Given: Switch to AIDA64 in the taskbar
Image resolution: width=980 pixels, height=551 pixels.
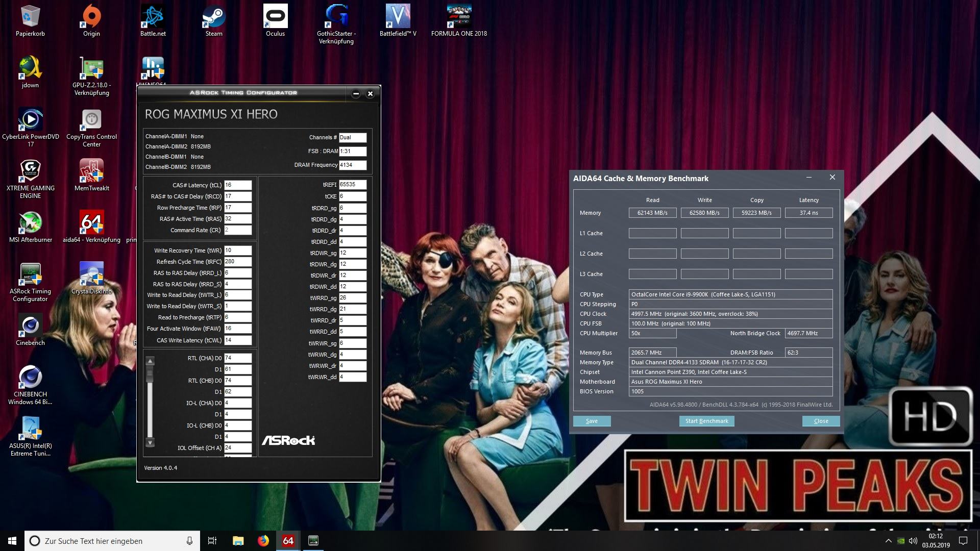Looking at the screenshot, I should 288,541.
